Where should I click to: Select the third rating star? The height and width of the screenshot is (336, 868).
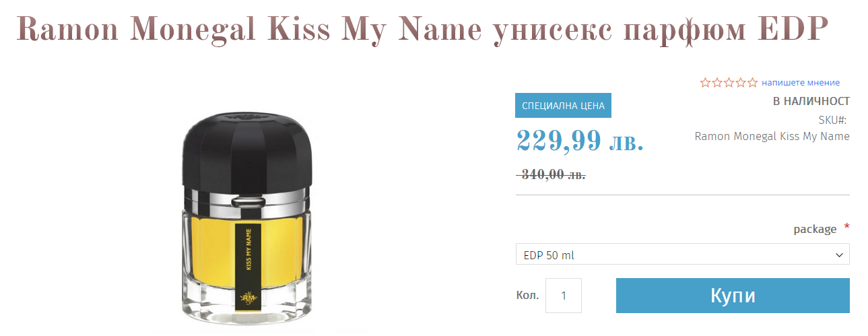(x=729, y=83)
